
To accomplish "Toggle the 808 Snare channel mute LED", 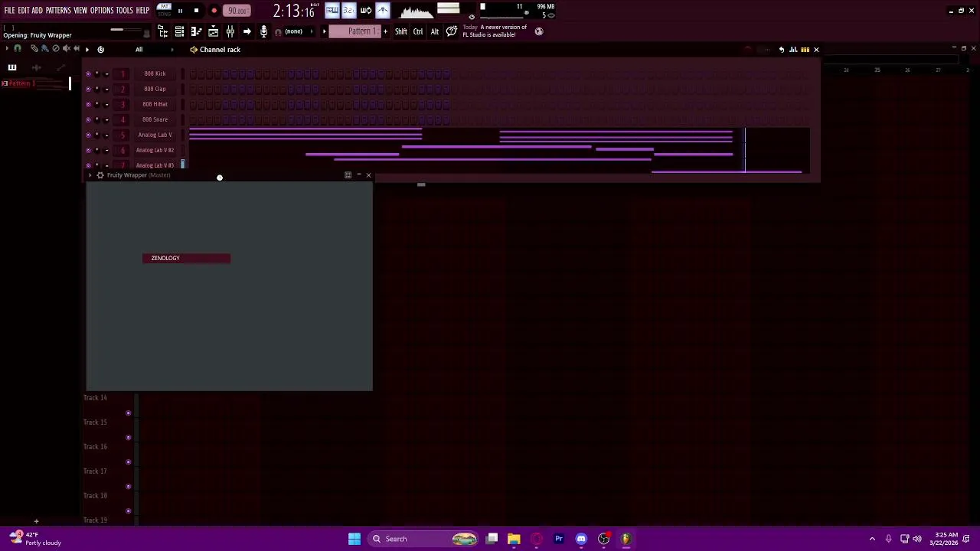I will tap(88, 119).
